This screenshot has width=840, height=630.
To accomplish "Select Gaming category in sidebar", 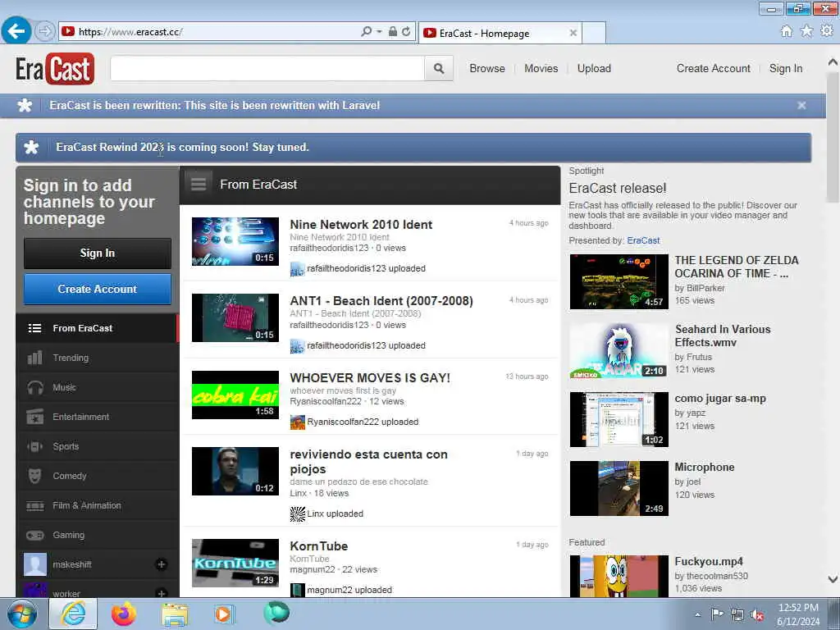I will point(98,535).
